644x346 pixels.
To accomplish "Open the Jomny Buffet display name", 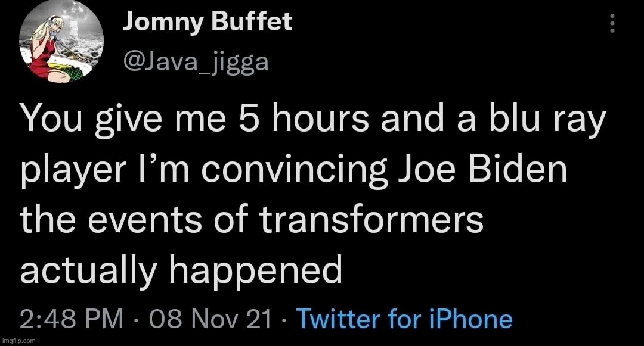I will [208, 23].
